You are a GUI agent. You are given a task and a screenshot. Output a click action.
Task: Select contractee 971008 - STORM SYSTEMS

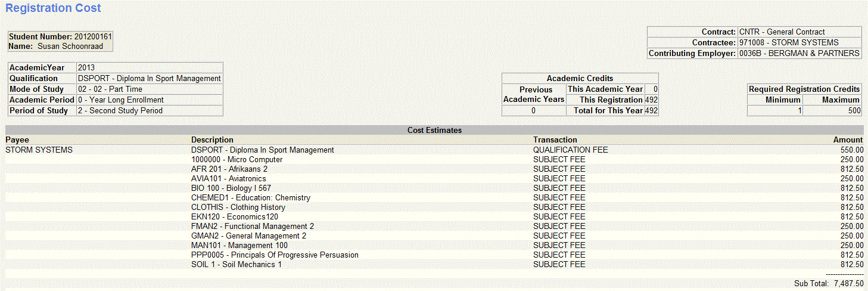point(788,43)
